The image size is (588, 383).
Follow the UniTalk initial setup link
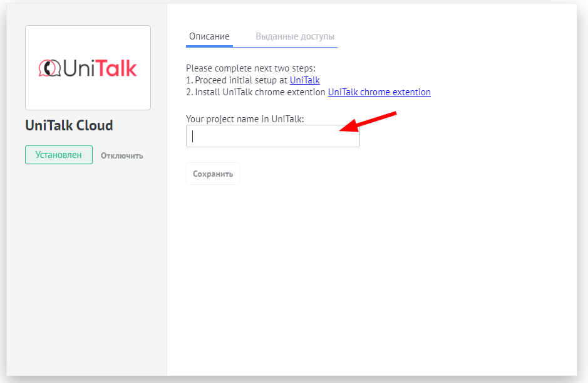tap(304, 80)
